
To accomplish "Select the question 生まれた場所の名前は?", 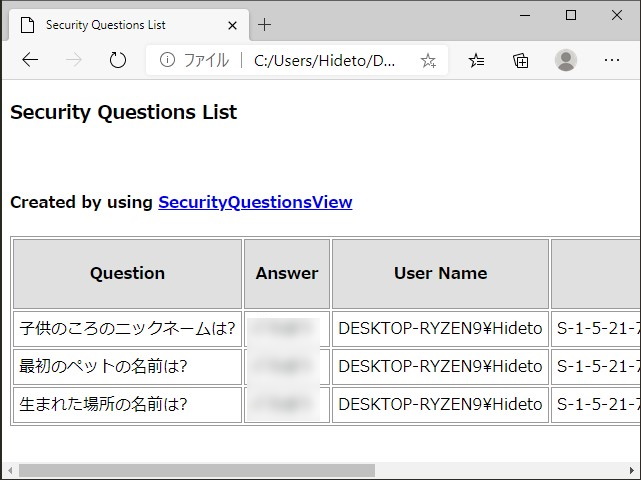I will pyautogui.click(x=103, y=404).
